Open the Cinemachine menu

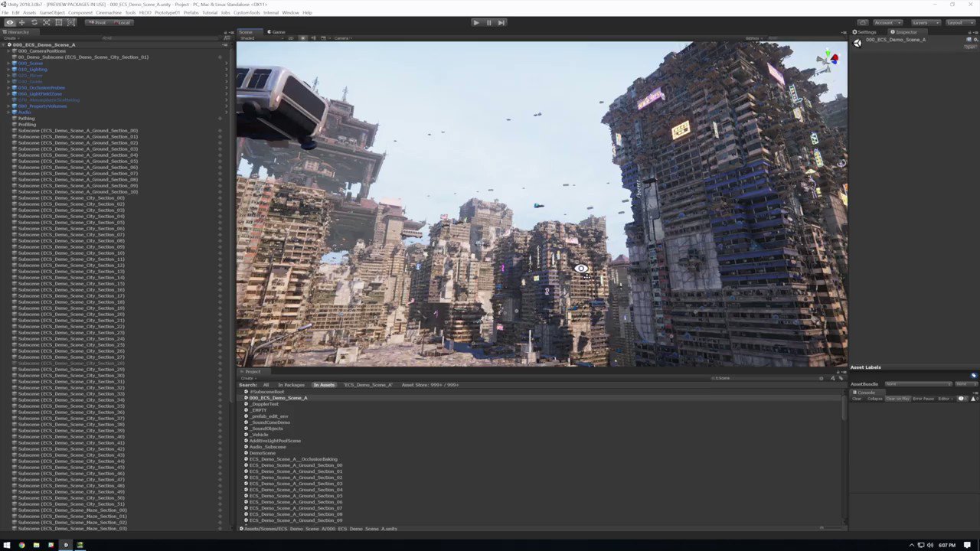(109, 13)
